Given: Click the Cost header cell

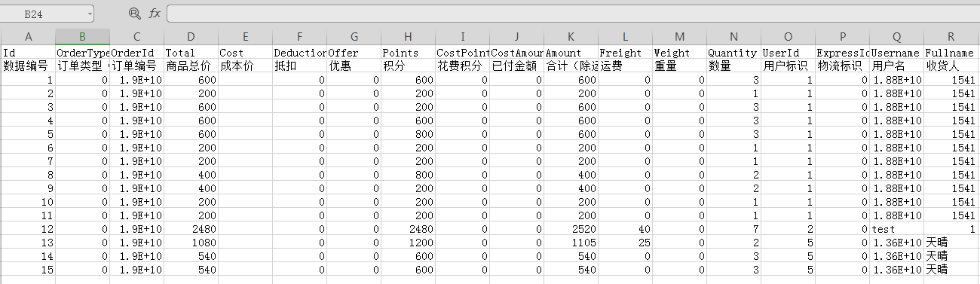Looking at the screenshot, I should [x=245, y=53].
